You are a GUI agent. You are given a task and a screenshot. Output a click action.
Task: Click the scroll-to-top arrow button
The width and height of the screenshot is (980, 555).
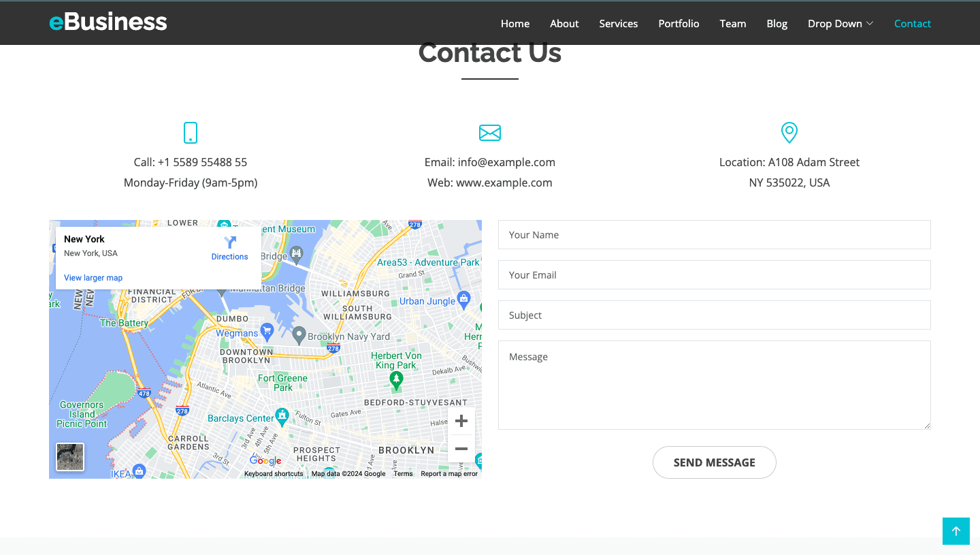[x=955, y=531]
